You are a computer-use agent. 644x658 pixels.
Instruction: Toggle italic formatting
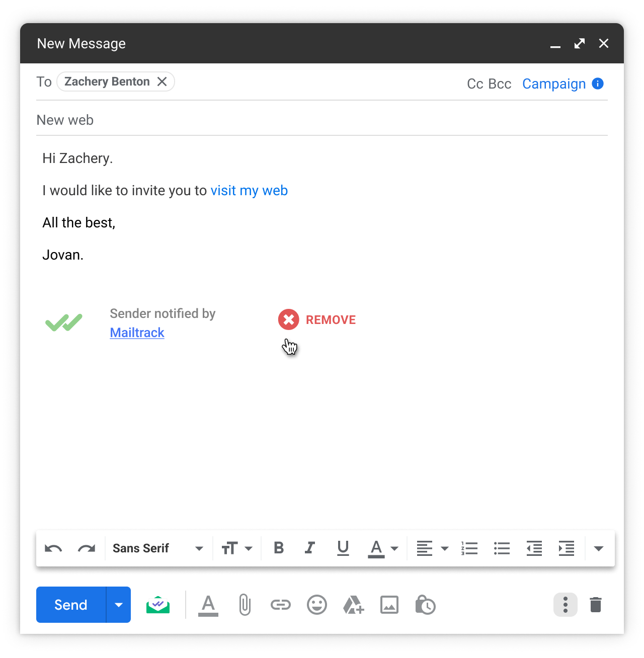pyautogui.click(x=310, y=548)
